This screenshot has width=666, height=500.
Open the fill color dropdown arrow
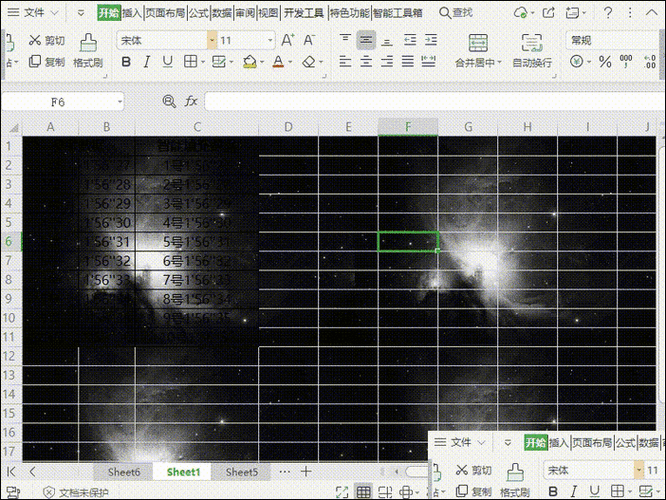(262, 62)
